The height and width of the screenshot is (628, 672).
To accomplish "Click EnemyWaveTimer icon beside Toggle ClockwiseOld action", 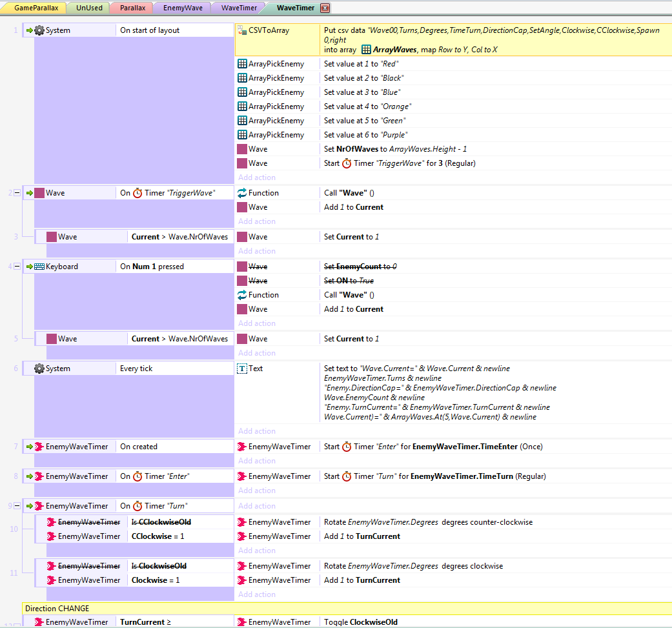I will point(242,622).
